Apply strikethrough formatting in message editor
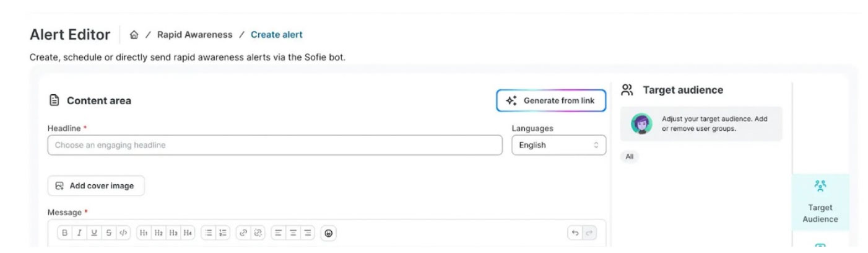This screenshot has height=253, width=868. click(109, 233)
